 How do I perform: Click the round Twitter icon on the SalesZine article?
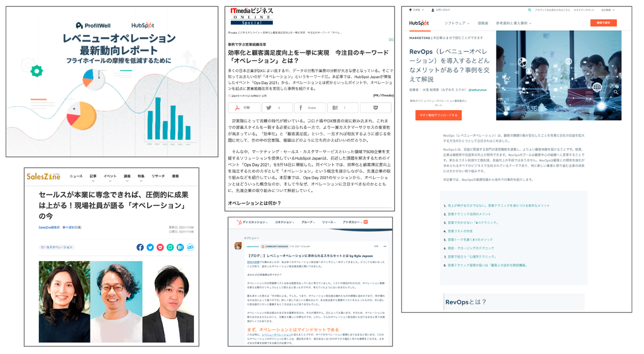pos(150,247)
